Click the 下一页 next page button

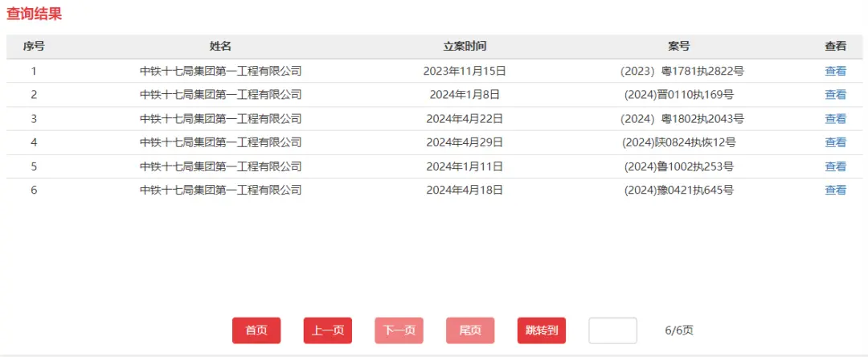(399, 330)
